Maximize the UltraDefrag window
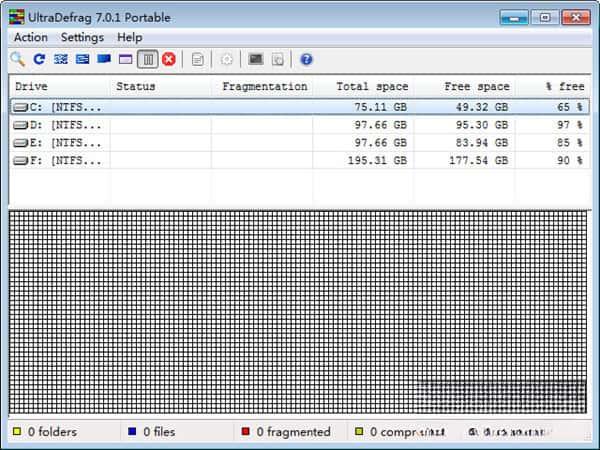The width and height of the screenshot is (600, 450). tap(545, 18)
